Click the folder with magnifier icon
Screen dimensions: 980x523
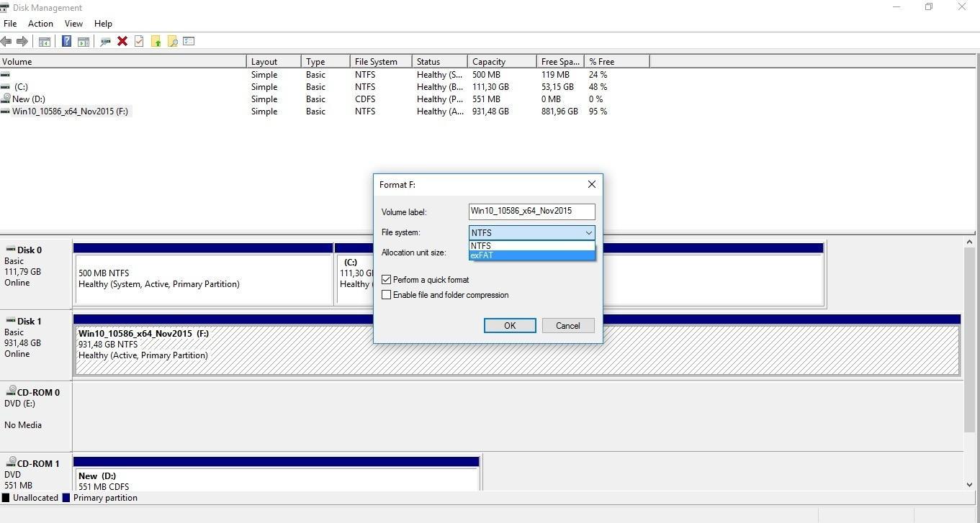172,42
